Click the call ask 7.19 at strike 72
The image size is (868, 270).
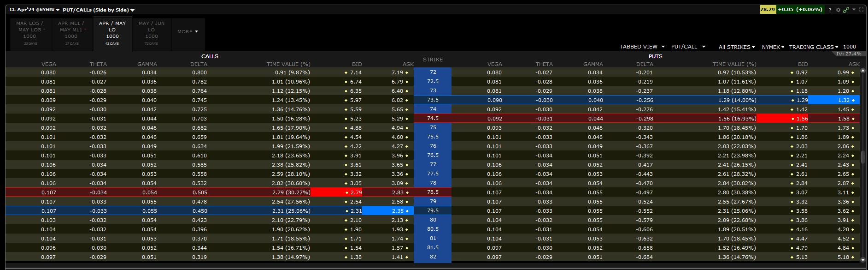coord(397,72)
